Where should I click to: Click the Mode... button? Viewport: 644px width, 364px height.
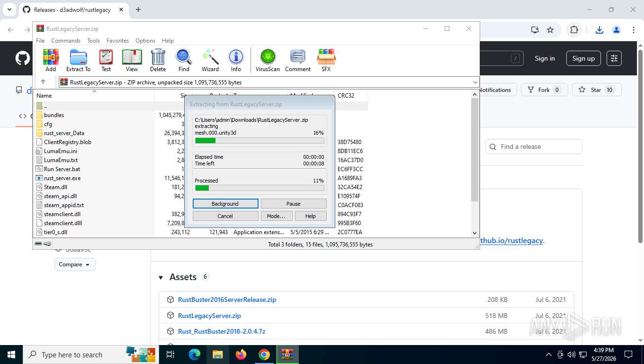pos(276,216)
